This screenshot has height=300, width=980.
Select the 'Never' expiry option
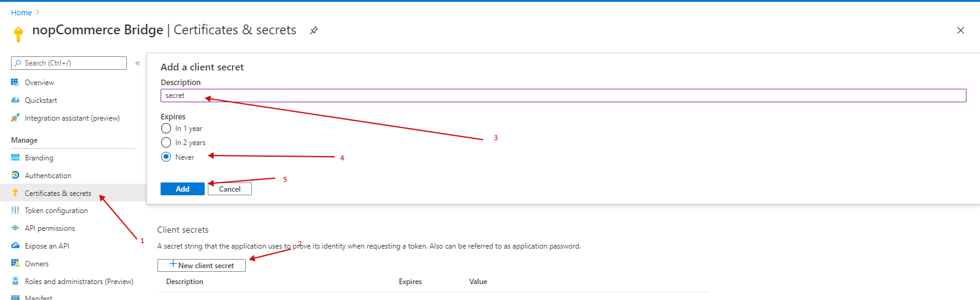(166, 157)
